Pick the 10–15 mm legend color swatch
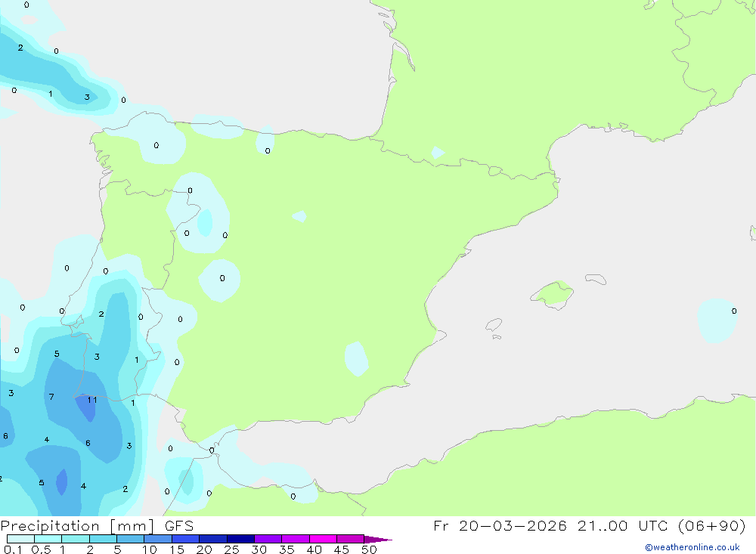 [x=158, y=539]
